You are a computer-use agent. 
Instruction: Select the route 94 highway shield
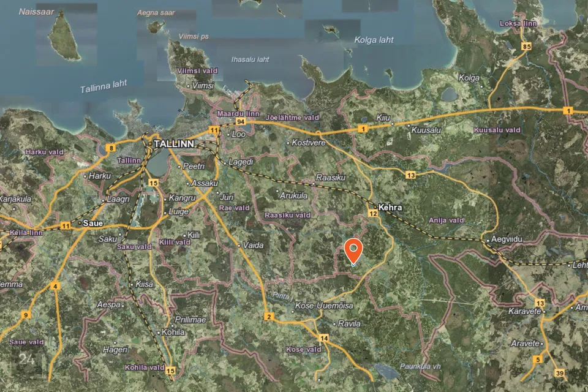232,123
